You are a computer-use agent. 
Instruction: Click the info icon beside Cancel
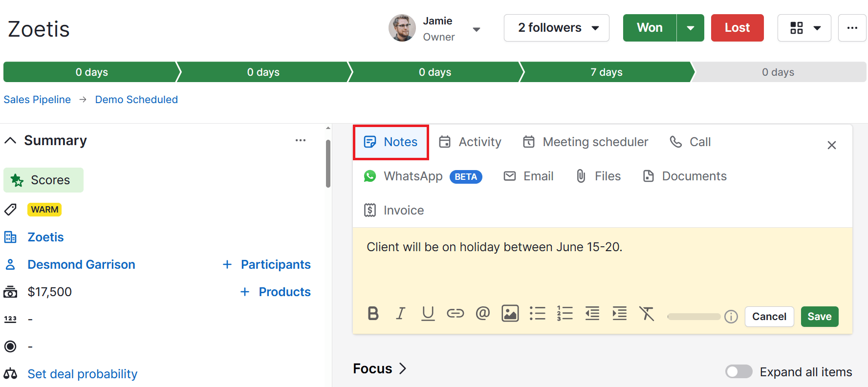(x=731, y=317)
